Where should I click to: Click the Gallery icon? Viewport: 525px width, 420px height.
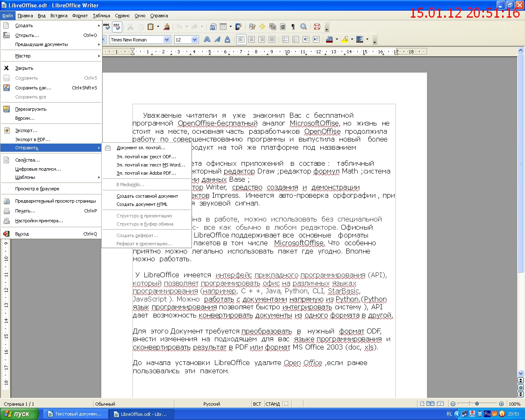click(x=273, y=27)
